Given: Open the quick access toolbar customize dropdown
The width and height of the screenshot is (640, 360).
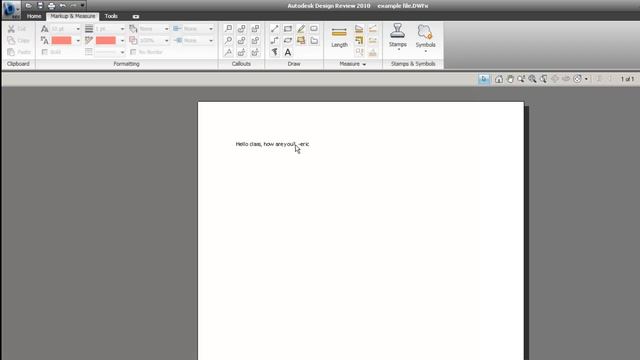Looking at the screenshot, I should 82,6.
